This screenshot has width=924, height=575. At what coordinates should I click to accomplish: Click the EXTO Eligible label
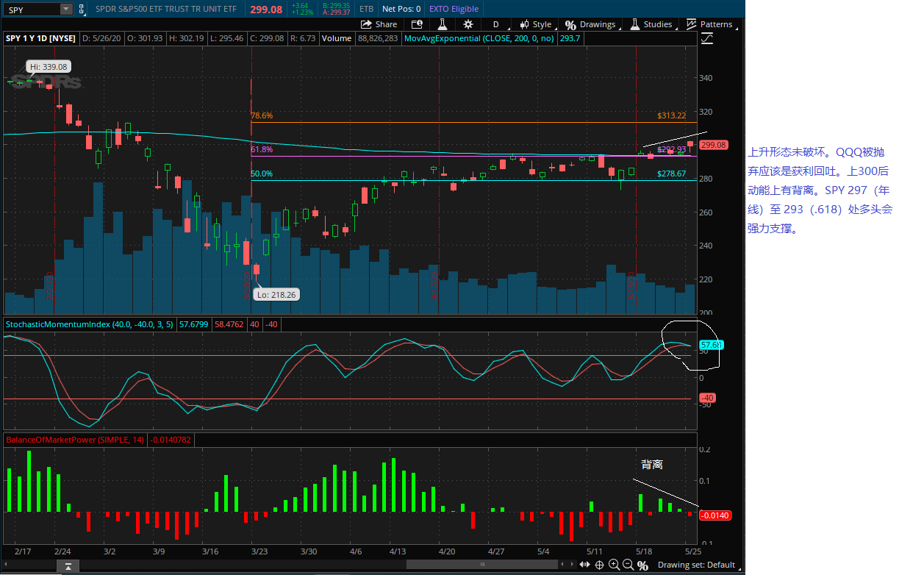click(x=454, y=9)
